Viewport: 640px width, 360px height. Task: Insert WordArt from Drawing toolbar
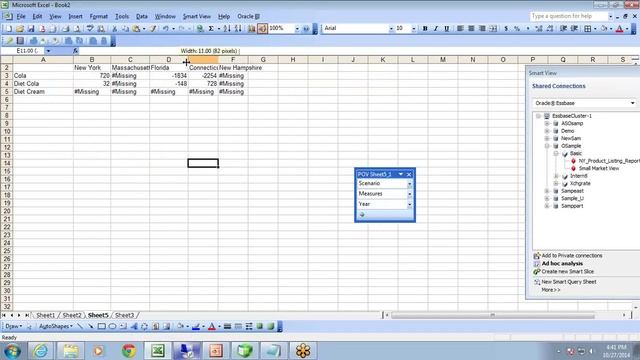tap(134, 326)
